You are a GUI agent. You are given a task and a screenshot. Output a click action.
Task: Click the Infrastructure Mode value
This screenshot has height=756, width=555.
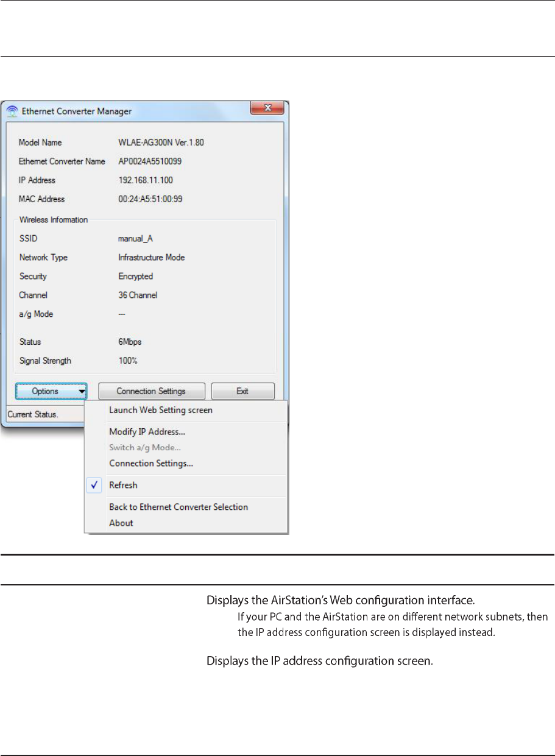pos(151,258)
